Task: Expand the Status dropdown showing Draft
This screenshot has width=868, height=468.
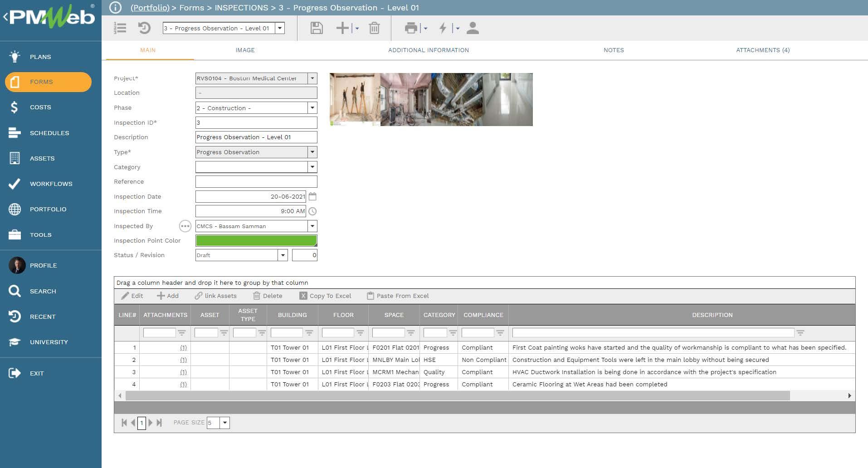Action: coord(283,255)
